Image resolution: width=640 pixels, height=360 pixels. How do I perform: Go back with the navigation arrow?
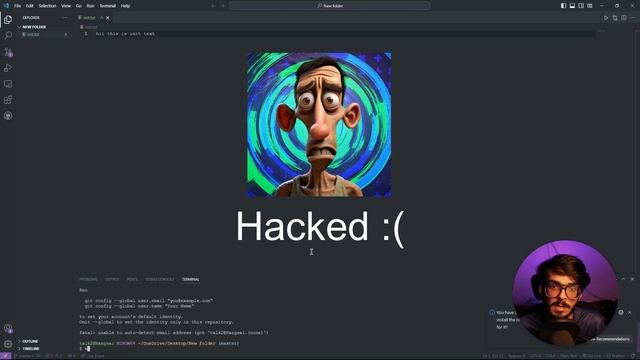click(x=213, y=6)
